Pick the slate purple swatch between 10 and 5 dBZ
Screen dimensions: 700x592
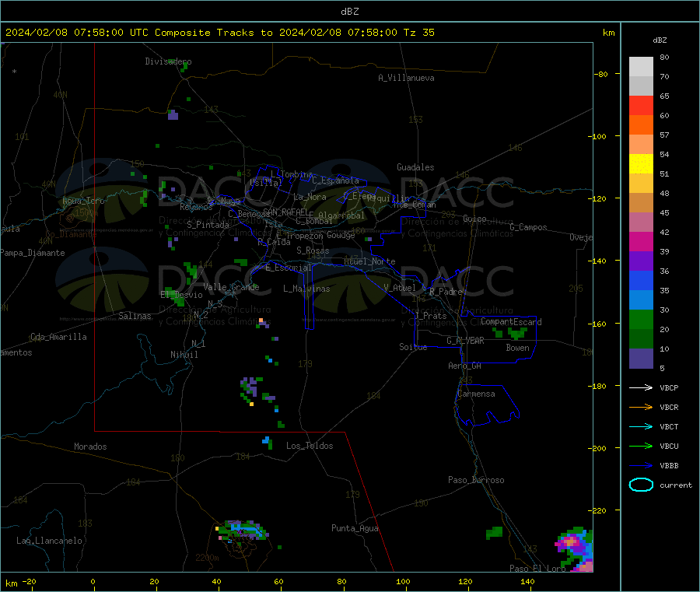pyautogui.click(x=641, y=359)
